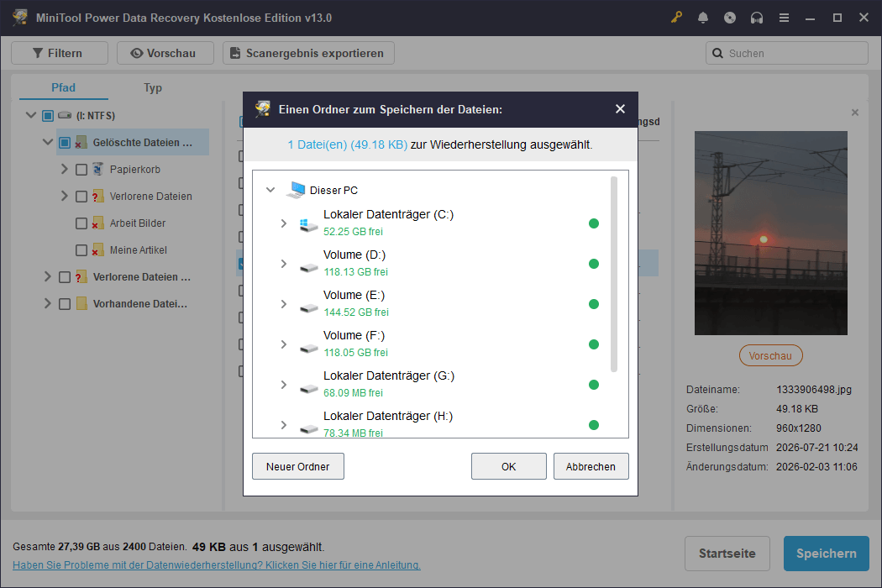This screenshot has height=588, width=882.
Task: Close the preview panel with its x
Action: [x=855, y=113]
